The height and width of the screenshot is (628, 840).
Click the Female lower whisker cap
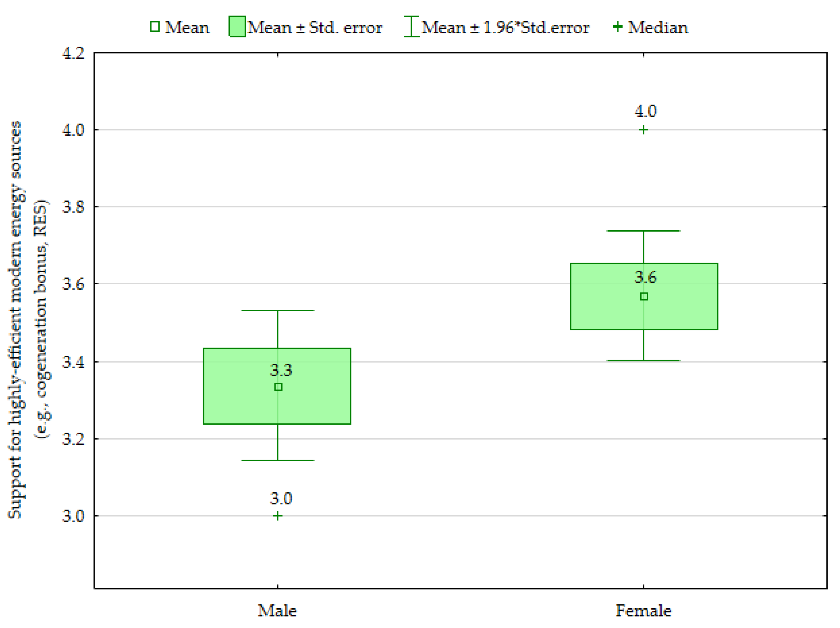pos(643,360)
